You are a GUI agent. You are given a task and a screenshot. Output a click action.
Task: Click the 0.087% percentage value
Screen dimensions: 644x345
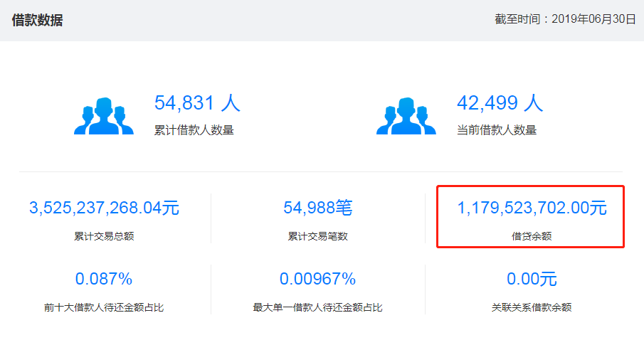click(104, 279)
